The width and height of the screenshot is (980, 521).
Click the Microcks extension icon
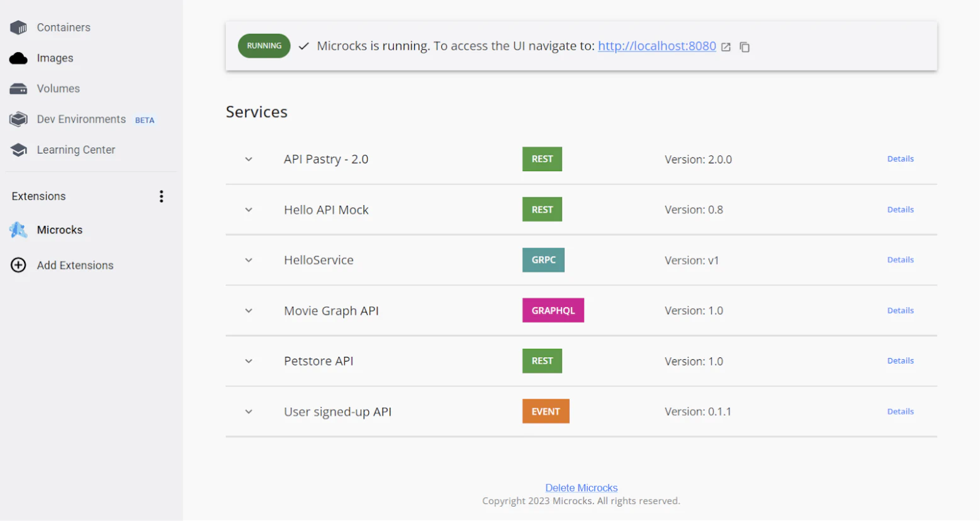19,230
